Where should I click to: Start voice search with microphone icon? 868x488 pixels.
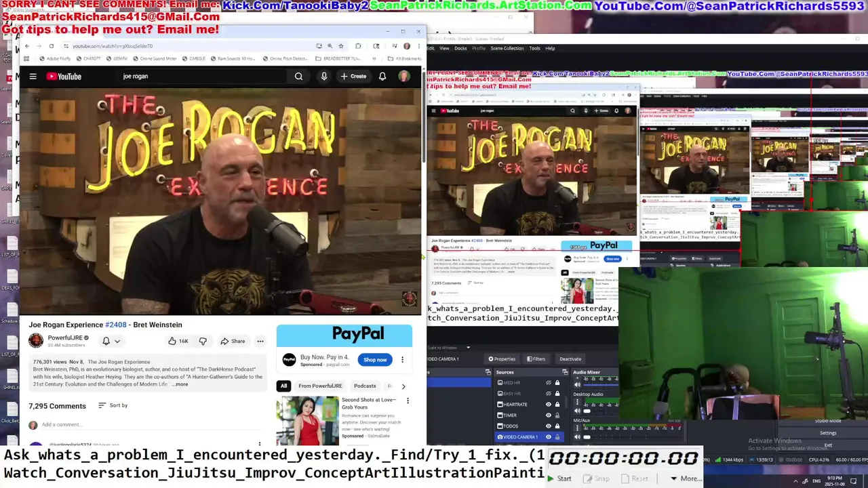(x=324, y=77)
